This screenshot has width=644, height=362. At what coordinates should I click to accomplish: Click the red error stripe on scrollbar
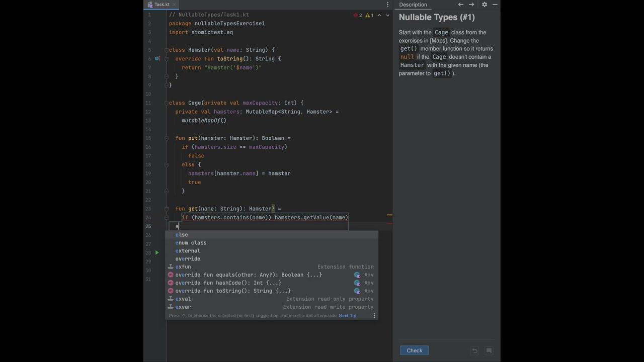click(389, 223)
